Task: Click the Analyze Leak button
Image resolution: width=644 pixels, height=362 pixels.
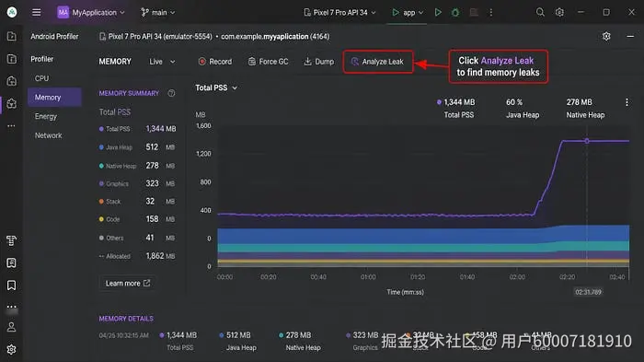Action: [x=377, y=62]
